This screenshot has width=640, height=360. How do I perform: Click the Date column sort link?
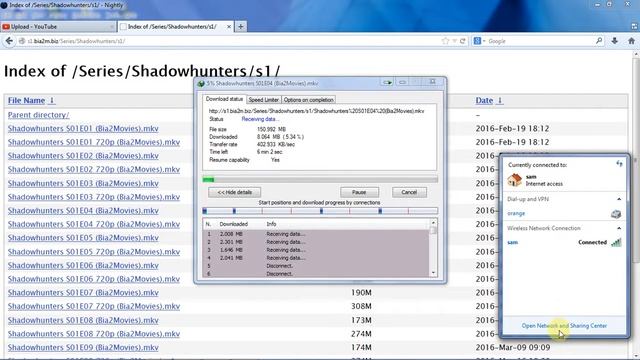click(489, 100)
